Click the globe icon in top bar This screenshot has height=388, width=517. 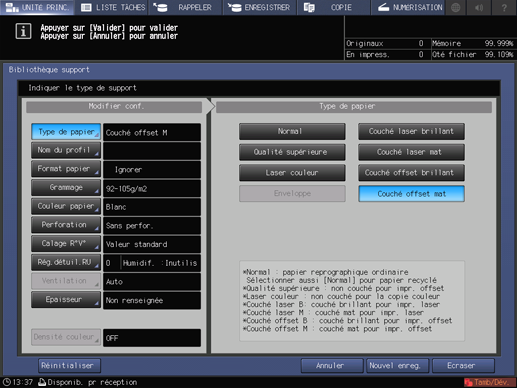(x=456, y=7)
